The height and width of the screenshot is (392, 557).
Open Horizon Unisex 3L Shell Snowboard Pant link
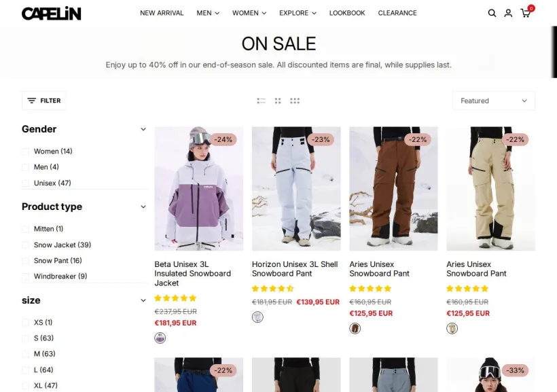pyautogui.click(x=295, y=269)
